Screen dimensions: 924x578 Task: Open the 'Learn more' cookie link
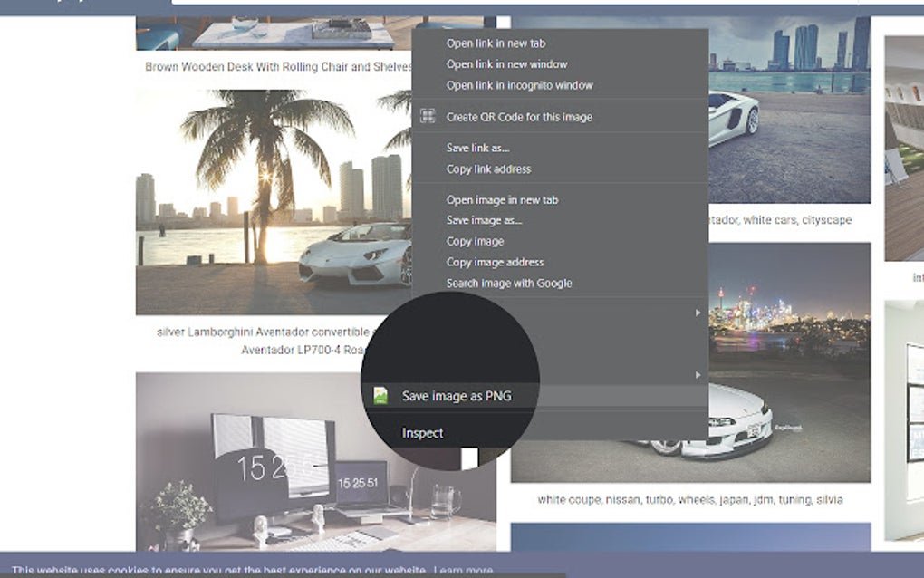[x=461, y=569]
